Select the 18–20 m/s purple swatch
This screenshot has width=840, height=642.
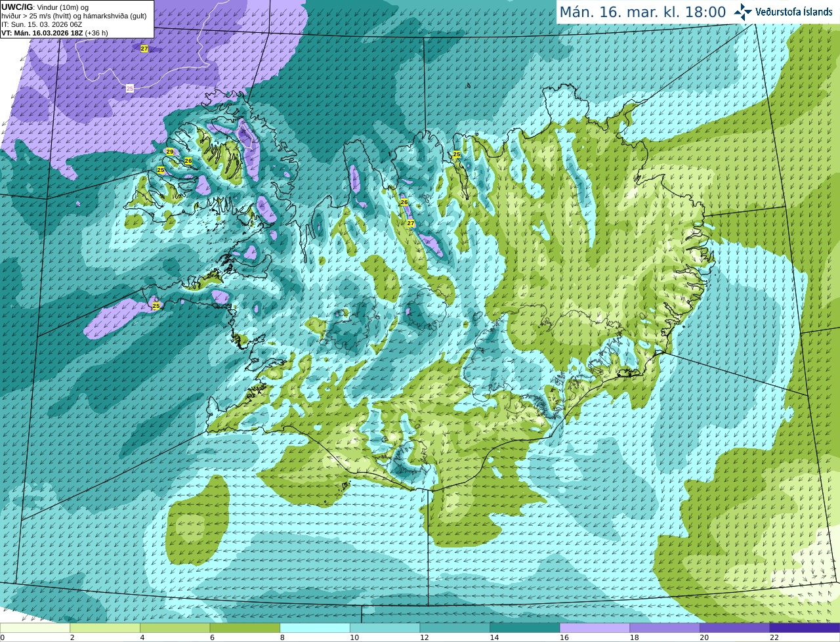coord(665,628)
